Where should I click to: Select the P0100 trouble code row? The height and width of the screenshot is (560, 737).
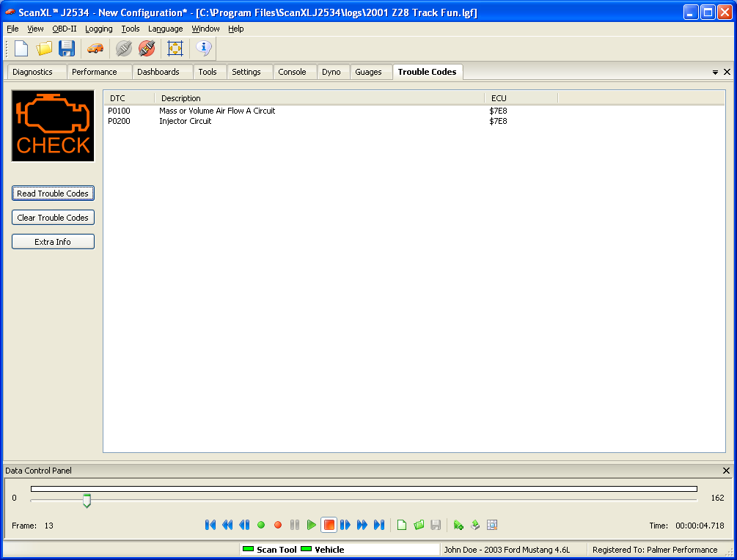pos(414,111)
